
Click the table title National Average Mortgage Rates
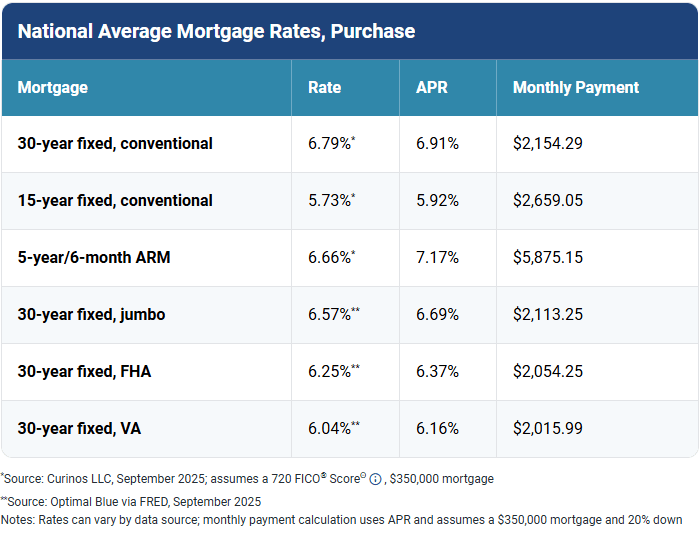tap(216, 31)
